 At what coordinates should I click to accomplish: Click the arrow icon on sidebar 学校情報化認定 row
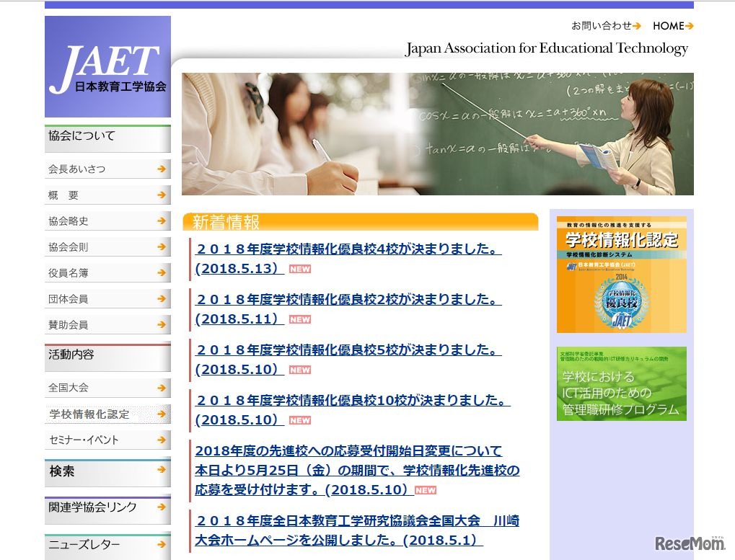tap(162, 414)
